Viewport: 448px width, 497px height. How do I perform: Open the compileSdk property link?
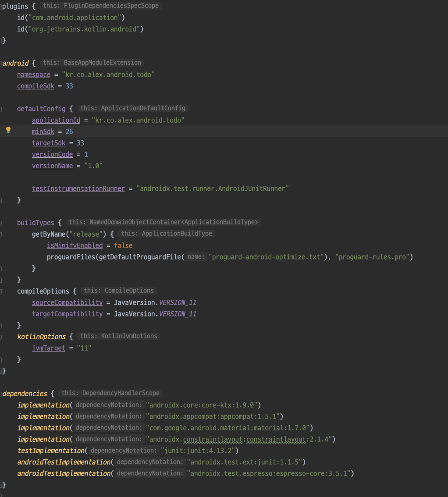[36, 86]
